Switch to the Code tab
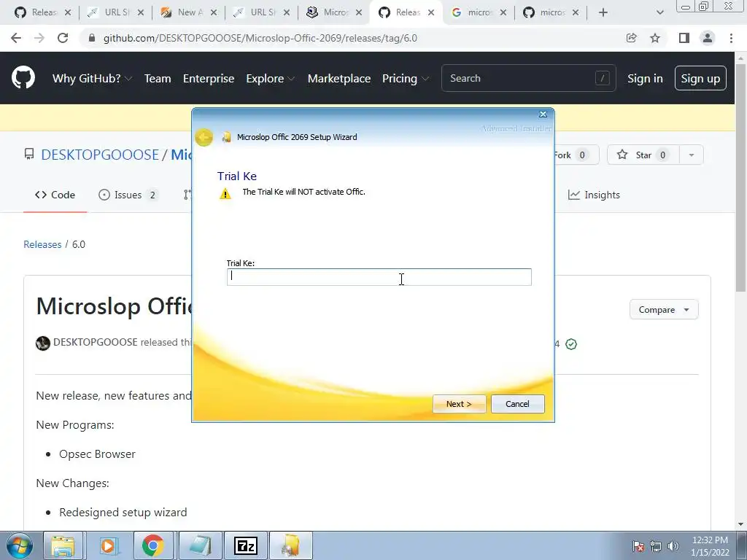Image resolution: width=747 pixels, height=560 pixels. [55, 195]
